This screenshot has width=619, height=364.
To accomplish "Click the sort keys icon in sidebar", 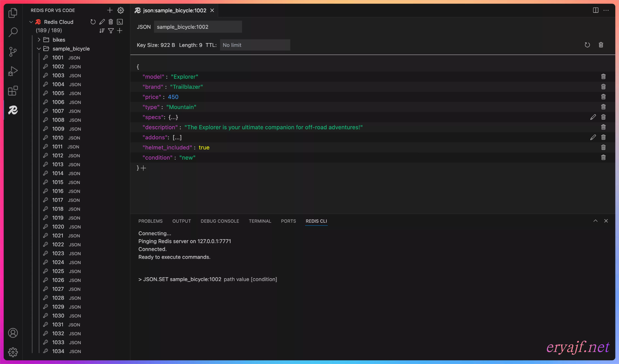I will (x=102, y=31).
